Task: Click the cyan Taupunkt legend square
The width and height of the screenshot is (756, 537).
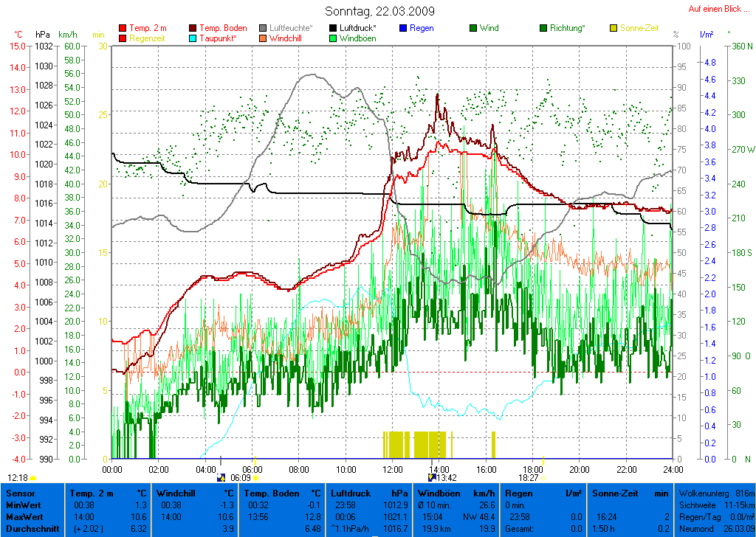Action: pos(194,38)
